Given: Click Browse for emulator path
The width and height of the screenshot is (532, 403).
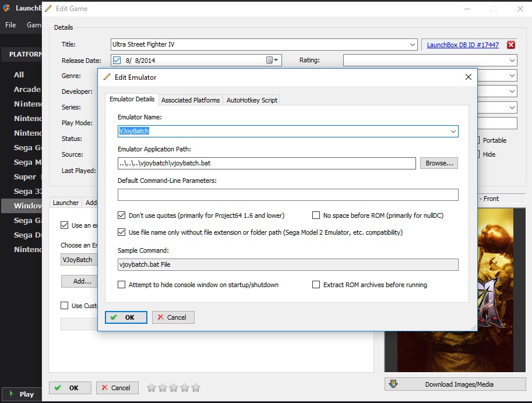Looking at the screenshot, I should [439, 163].
